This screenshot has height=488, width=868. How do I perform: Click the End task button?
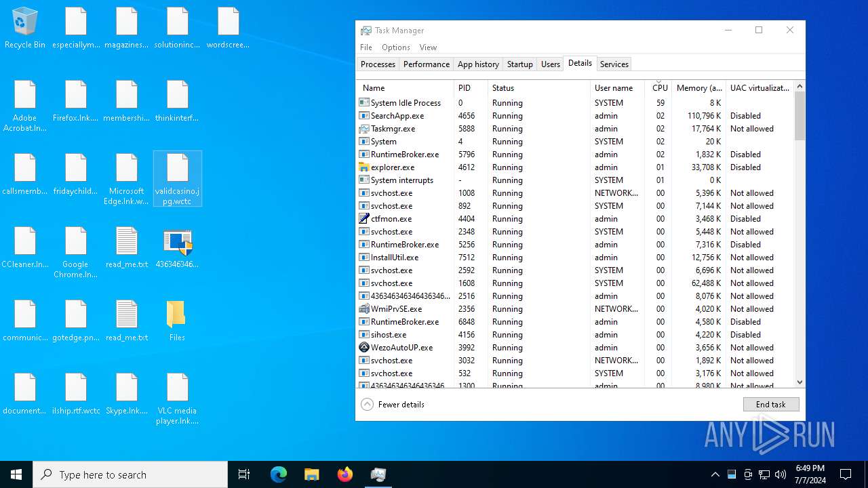click(x=771, y=405)
